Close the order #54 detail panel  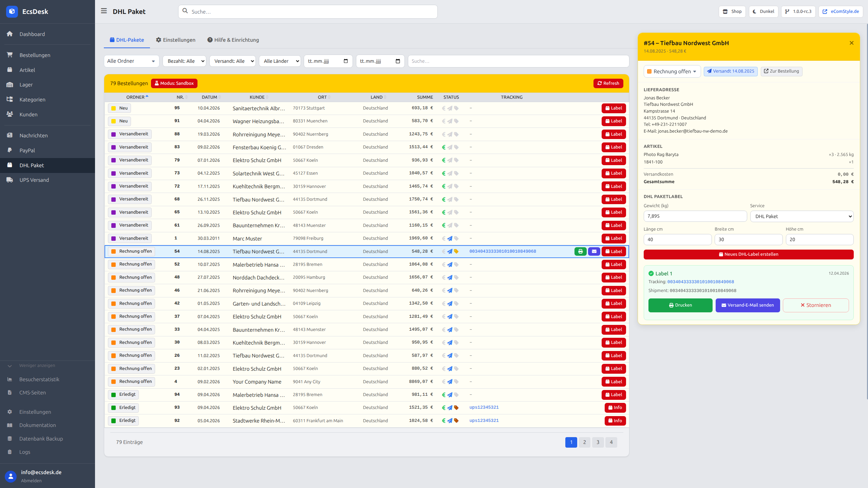(851, 43)
